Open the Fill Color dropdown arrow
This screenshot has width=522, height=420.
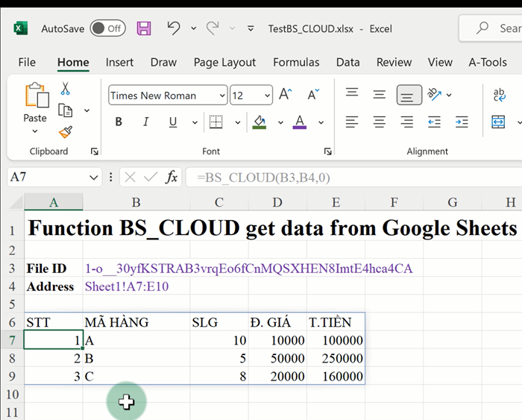280,122
